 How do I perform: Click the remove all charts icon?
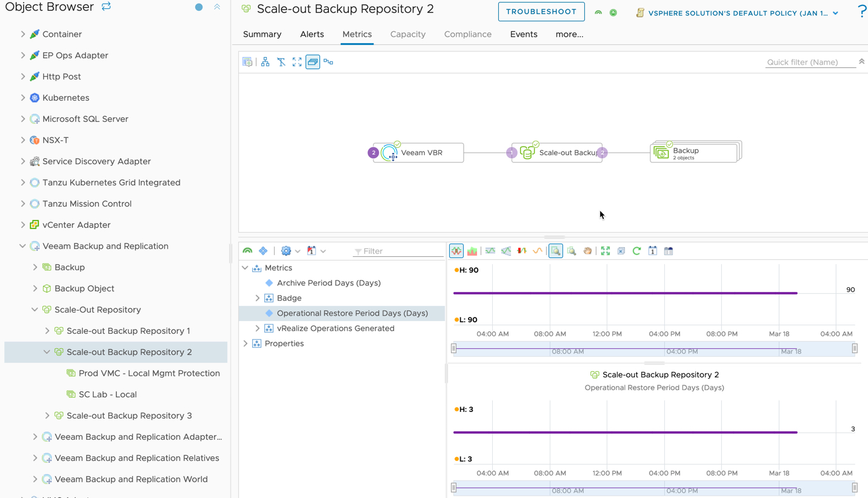tap(621, 251)
